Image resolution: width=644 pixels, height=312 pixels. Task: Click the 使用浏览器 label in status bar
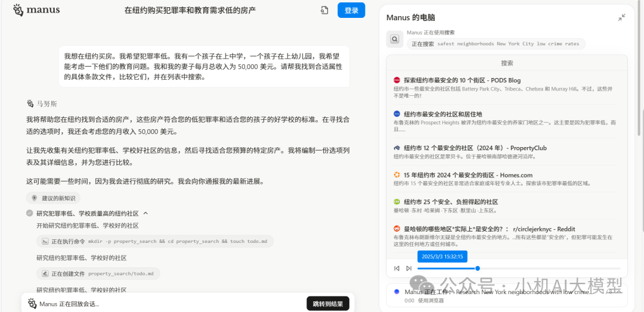pyautogui.click(x=431, y=301)
